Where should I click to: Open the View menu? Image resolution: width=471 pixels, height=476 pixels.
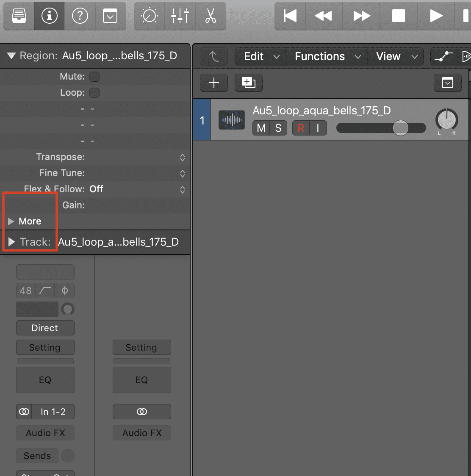(396, 56)
